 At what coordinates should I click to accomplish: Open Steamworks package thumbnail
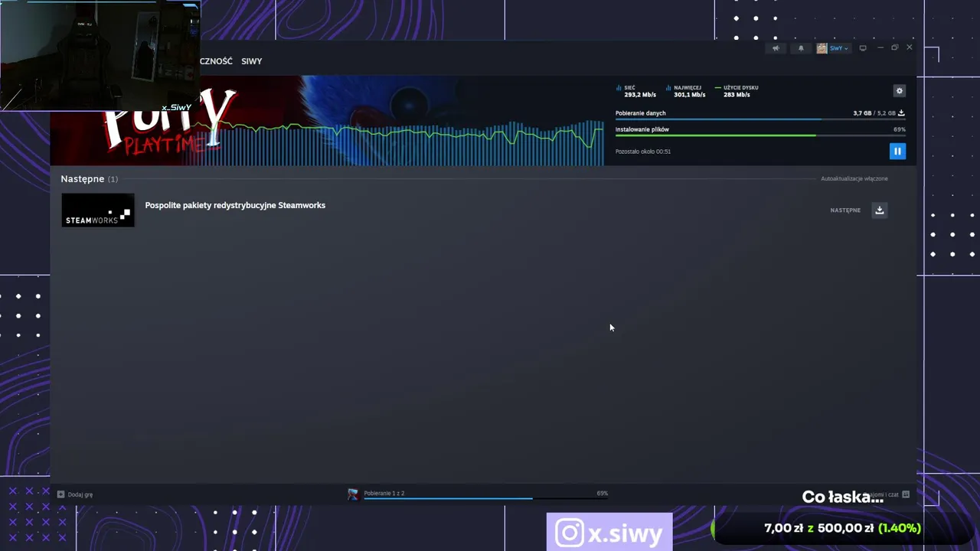(x=98, y=210)
